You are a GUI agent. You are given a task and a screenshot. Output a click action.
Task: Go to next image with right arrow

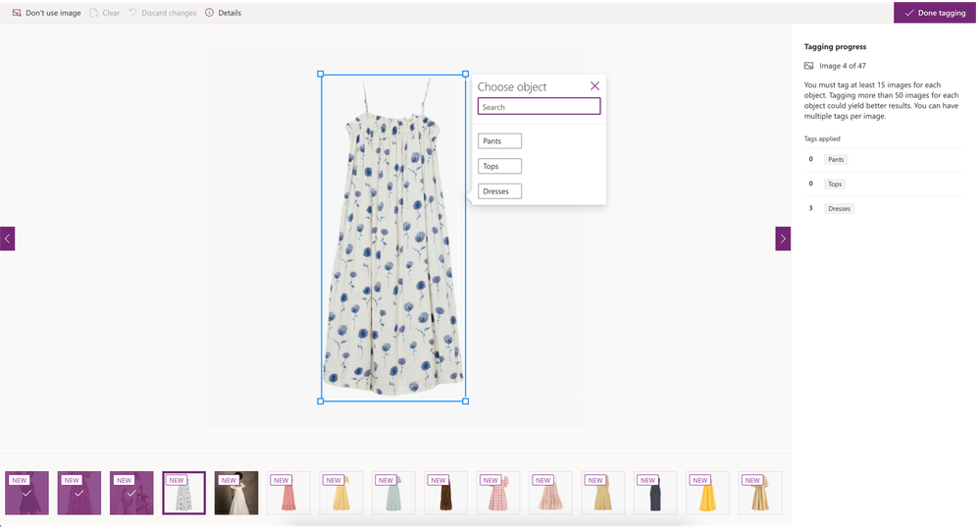[x=783, y=238]
